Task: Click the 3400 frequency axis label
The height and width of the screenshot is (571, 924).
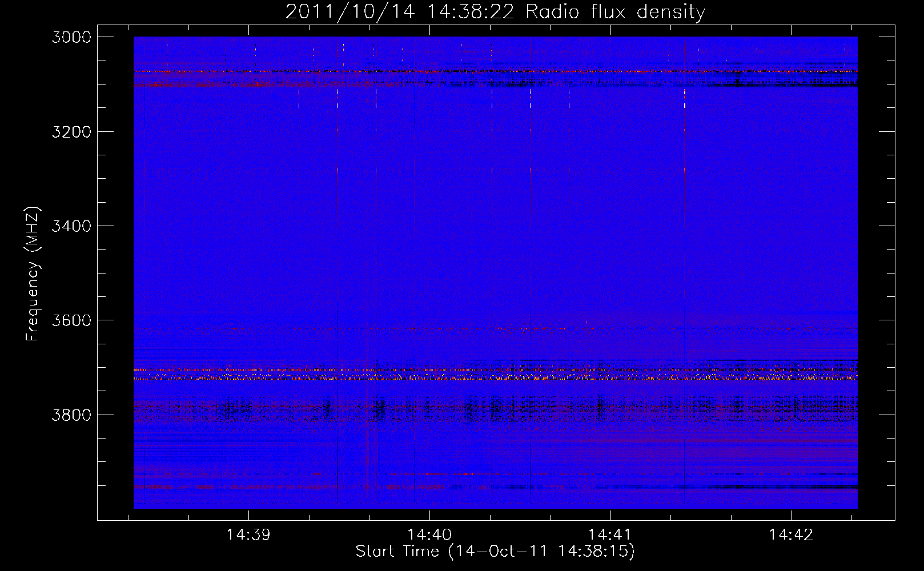Action: pyautogui.click(x=71, y=226)
